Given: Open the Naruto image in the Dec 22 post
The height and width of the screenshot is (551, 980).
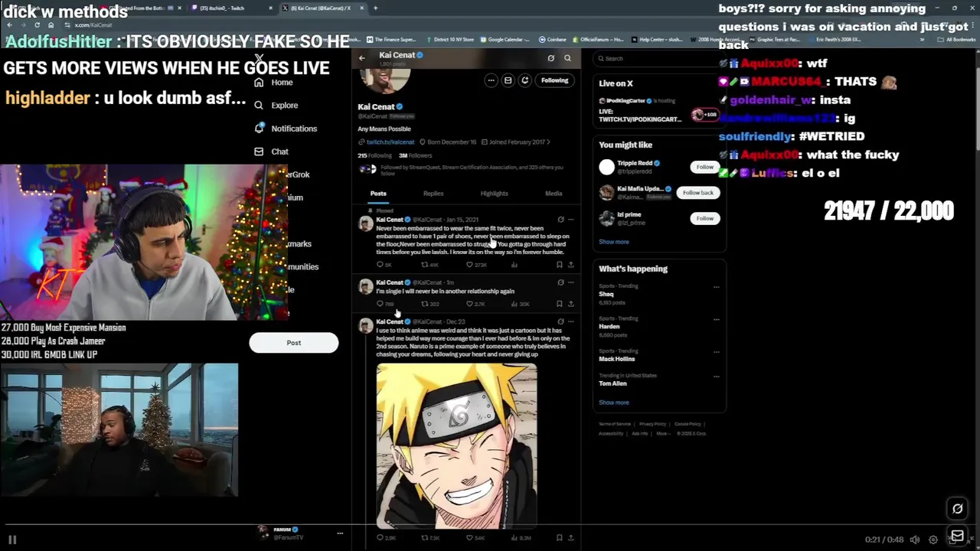Looking at the screenshot, I should coord(456,446).
